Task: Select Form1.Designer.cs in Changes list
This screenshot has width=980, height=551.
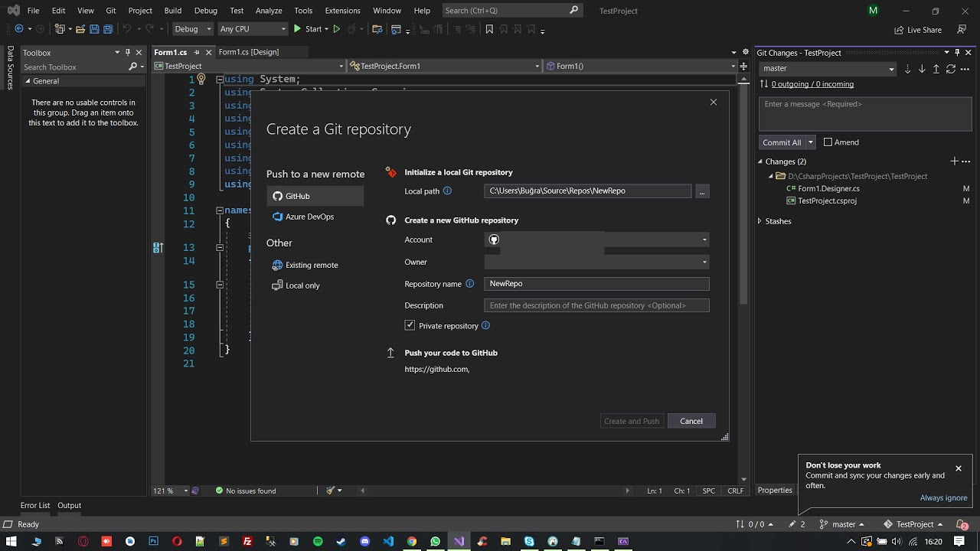Action: (828, 188)
